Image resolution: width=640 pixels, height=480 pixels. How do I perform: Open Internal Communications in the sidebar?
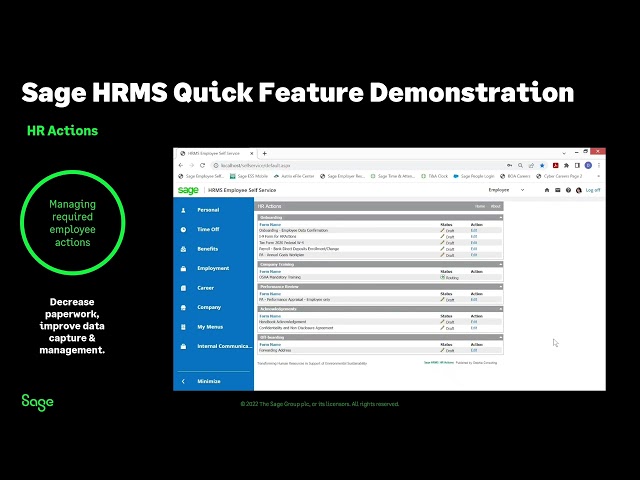pos(224,346)
